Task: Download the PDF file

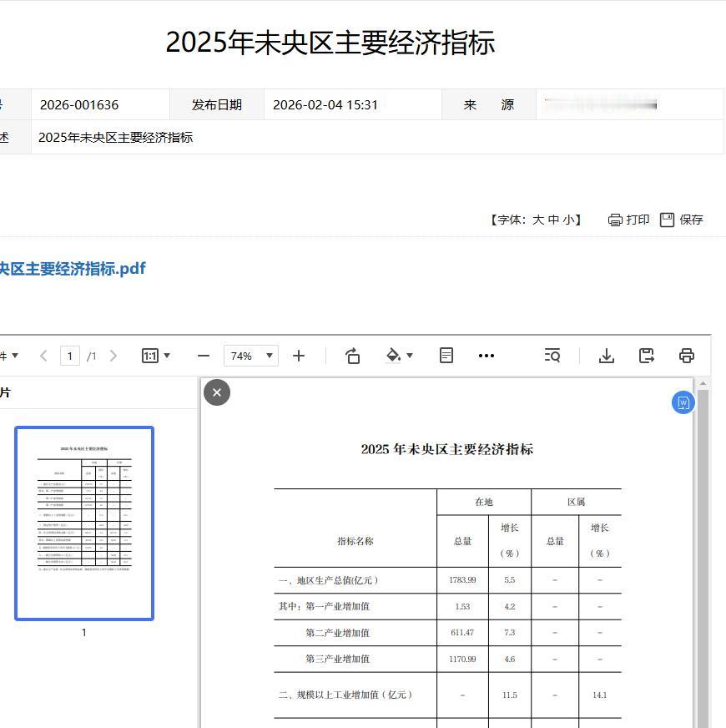Action: pos(606,355)
